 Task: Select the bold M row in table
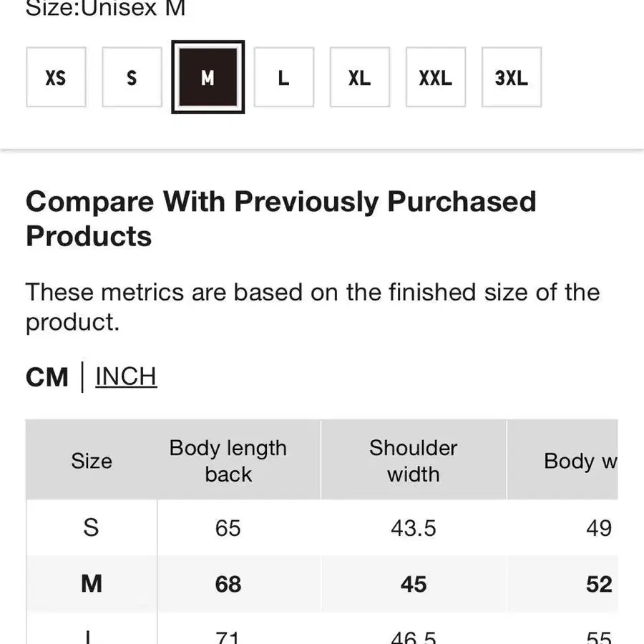click(x=322, y=584)
